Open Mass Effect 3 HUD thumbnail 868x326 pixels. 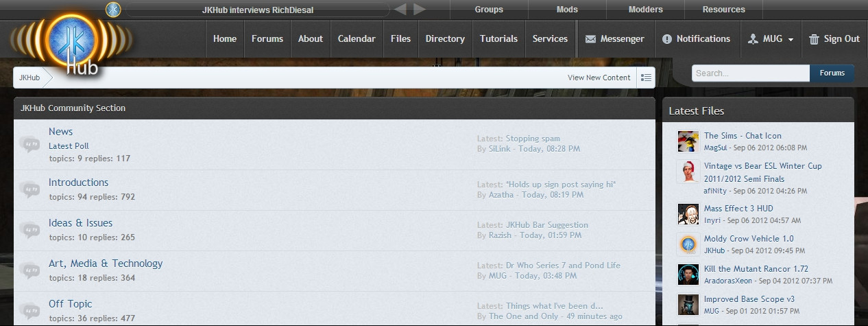(x=688, y=214)
